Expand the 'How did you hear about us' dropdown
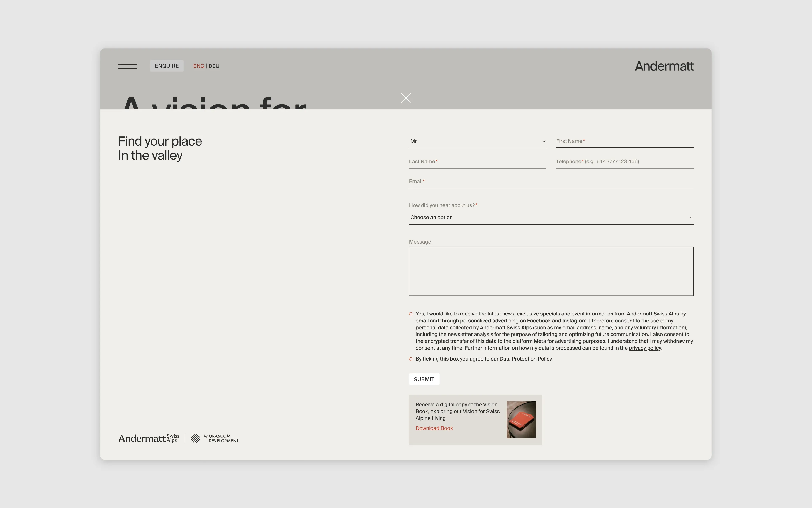Viewport: 812px width, 508px height. [x=551, y=217]
